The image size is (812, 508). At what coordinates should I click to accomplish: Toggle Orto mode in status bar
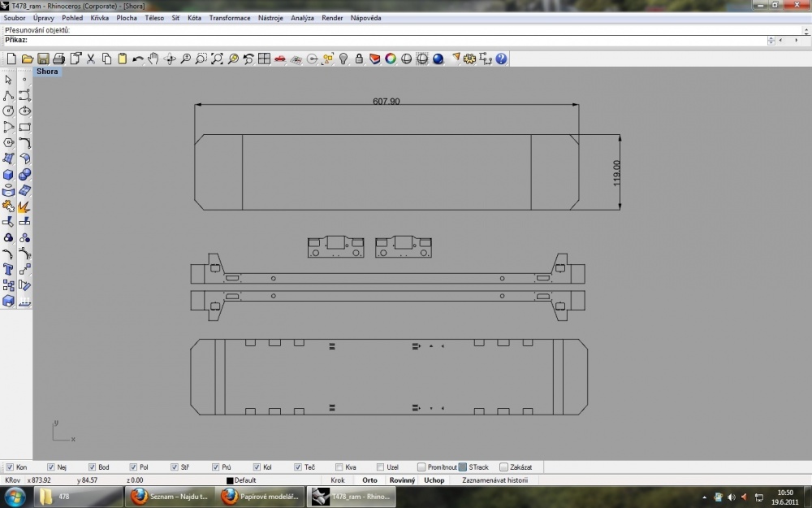pos(369,480)
